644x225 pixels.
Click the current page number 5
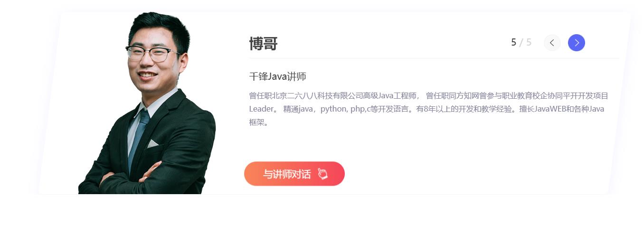[x=513, y=43]
